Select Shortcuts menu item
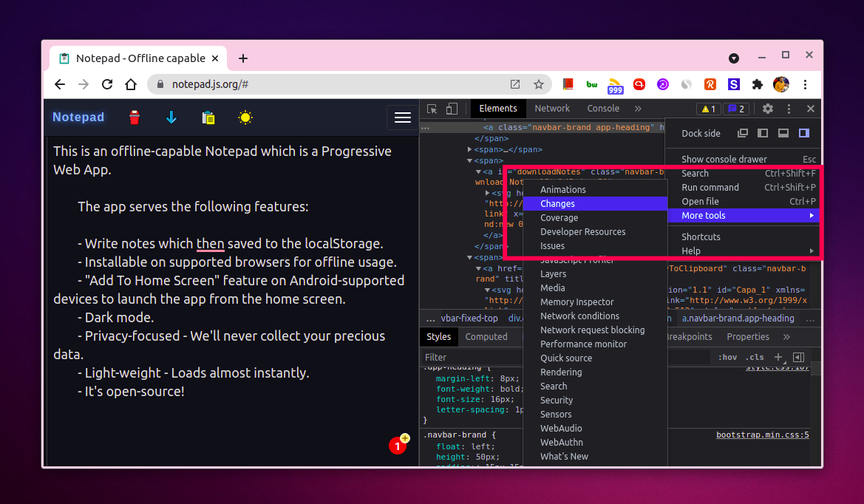The image size is (864, 504). (744, 237)
